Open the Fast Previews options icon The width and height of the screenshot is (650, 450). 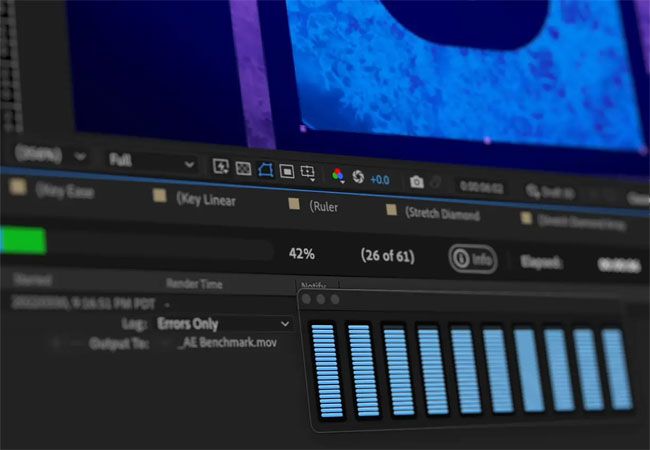click(x=221, y=167)
